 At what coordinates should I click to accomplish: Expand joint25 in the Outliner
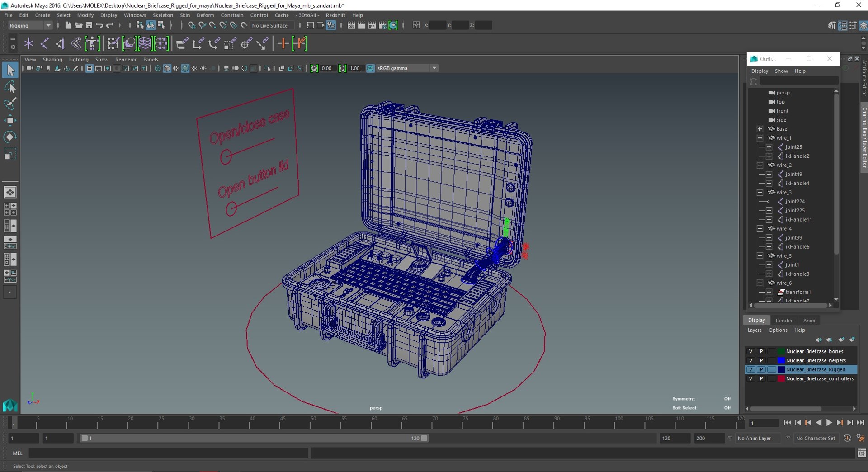tap(769, 147)
